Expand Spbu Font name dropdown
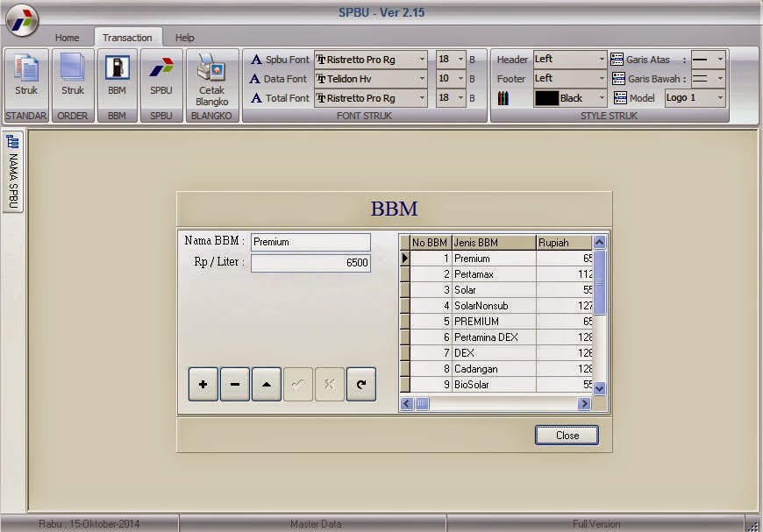763x532 pixels. click(x=422, y=60)
